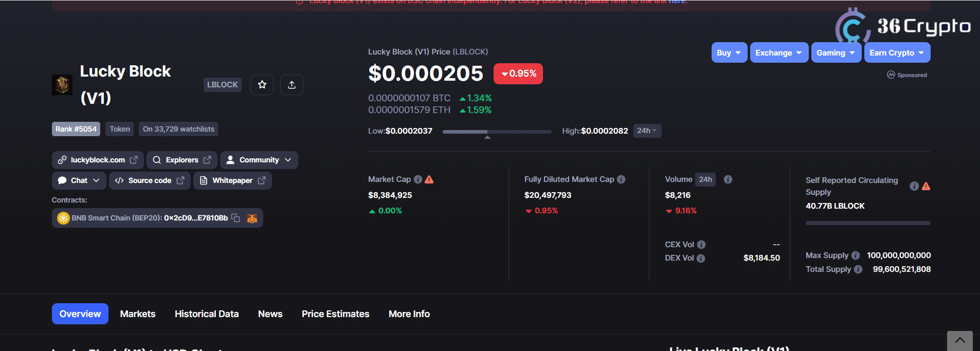The height and width of the screenshot is (351, 980).
Task: Switch to the News tab
Action: click(x=270, y=313)
